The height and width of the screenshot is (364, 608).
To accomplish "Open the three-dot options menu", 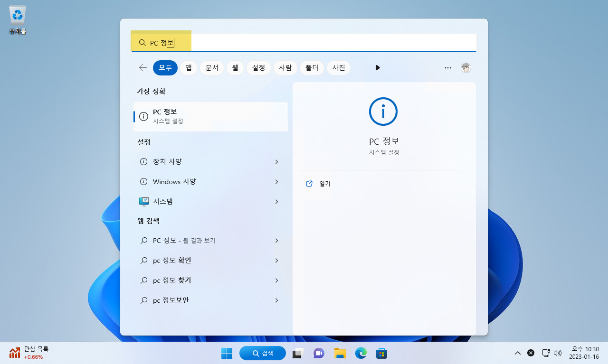I will (x=447, y=68).
